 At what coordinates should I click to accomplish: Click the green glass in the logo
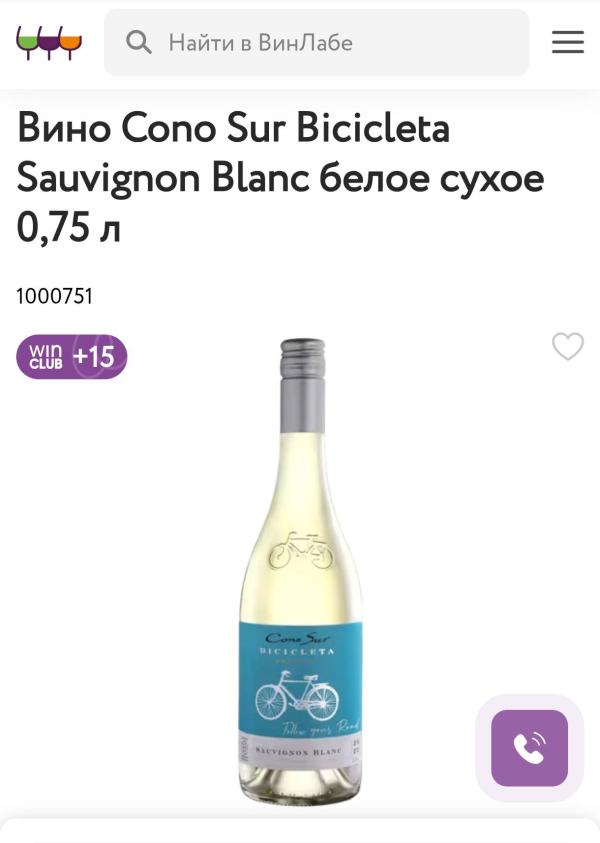point(27,42)
